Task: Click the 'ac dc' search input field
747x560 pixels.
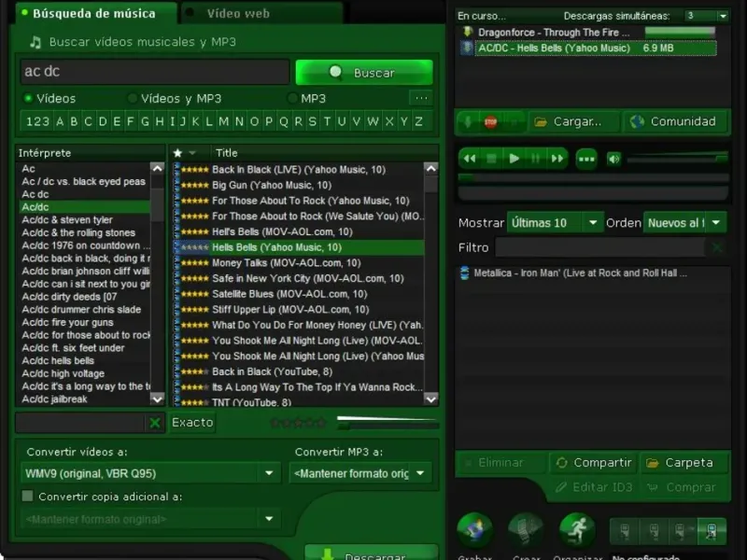Action: [x=155, y=72]
